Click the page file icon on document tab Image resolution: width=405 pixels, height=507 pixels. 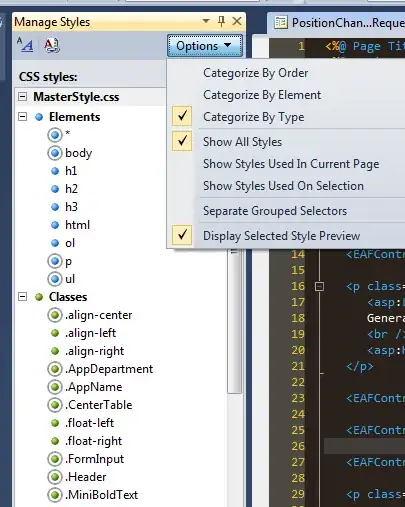281,23
